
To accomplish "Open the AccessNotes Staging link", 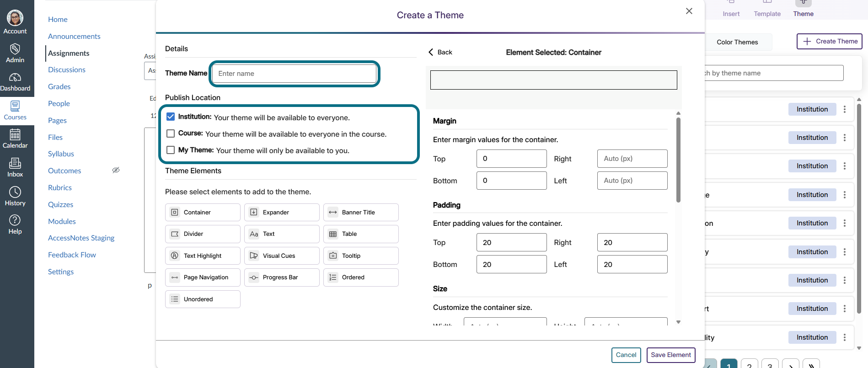I will click(x=81, y=238).
